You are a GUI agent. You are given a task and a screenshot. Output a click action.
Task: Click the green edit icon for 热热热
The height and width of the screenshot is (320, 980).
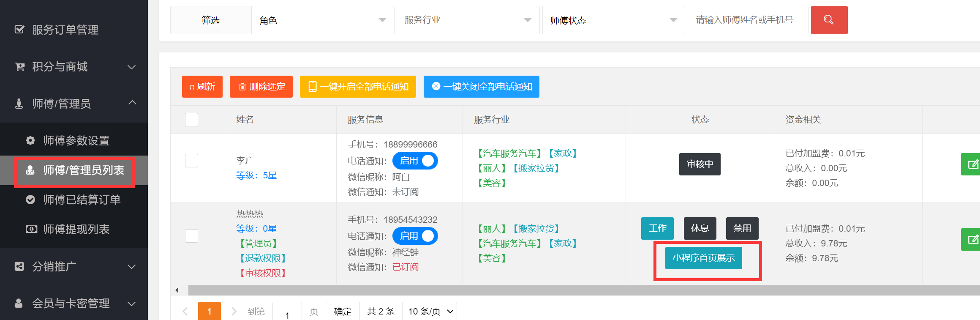[x=972, y=239]
